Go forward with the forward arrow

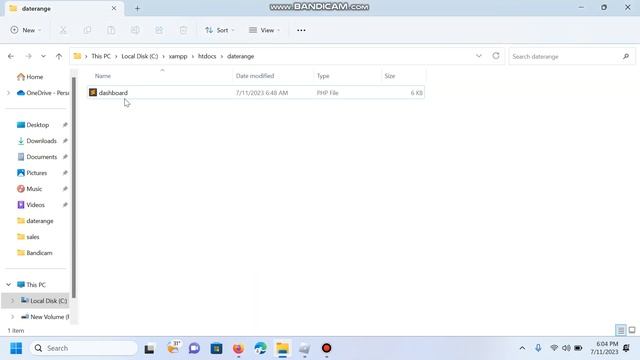pos(28,56)
